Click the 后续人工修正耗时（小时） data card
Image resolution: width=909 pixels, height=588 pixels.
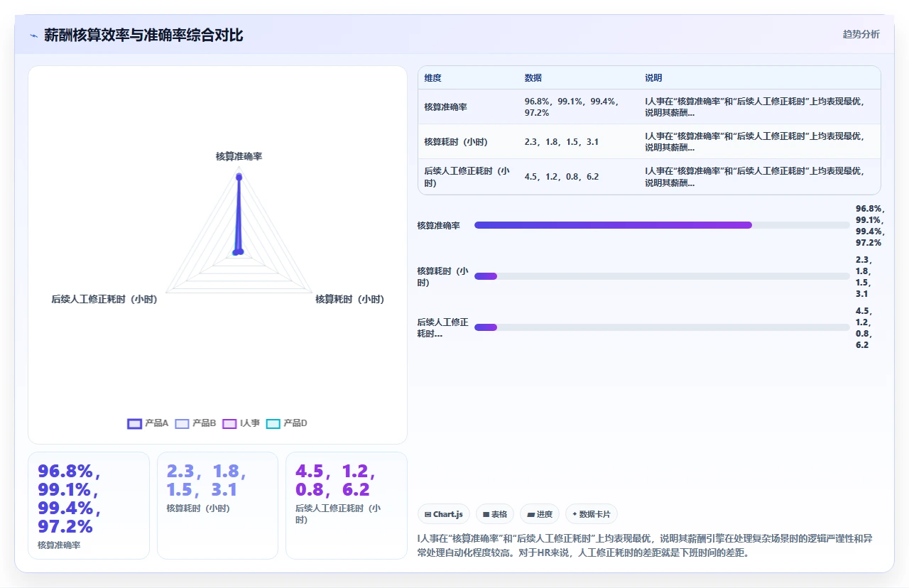click(x=347, y=506)
